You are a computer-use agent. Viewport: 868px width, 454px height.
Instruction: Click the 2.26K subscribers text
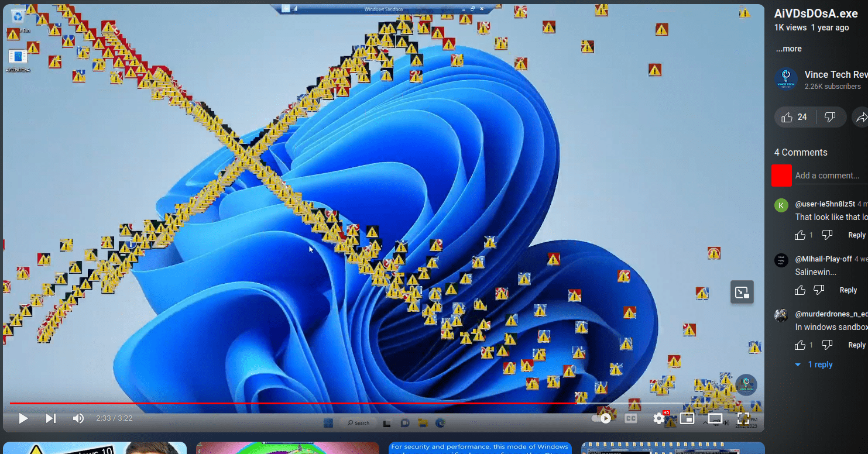[833, 87]
